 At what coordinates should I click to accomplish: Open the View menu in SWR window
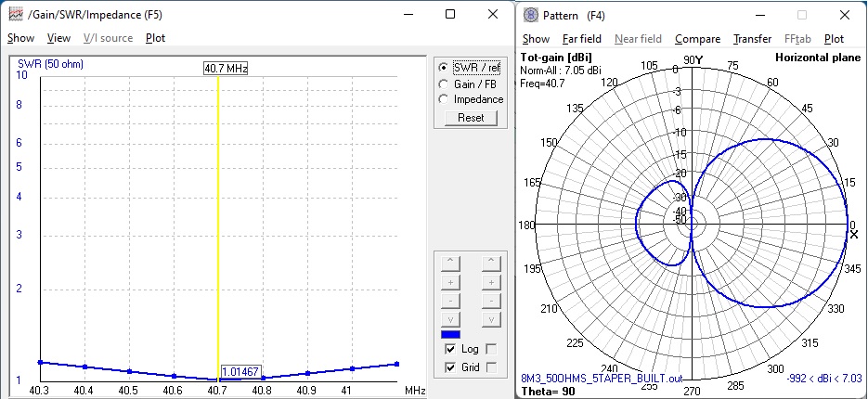(58, 38)
